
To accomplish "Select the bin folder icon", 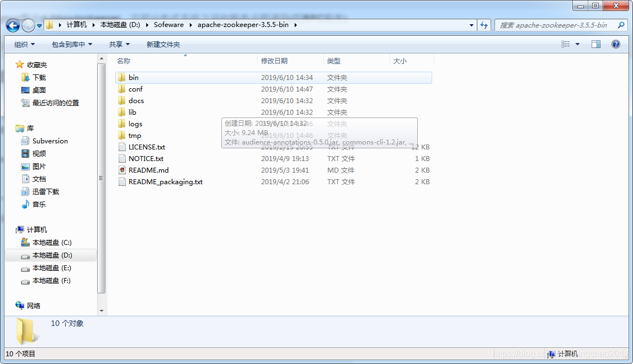I will tap(122, 77).
